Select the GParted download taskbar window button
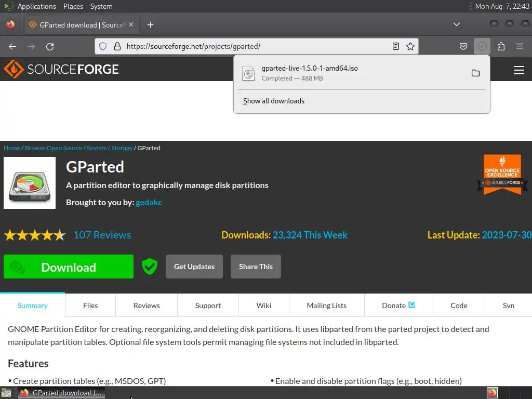The width and height of the screenshot is (532, 399). 61,393
